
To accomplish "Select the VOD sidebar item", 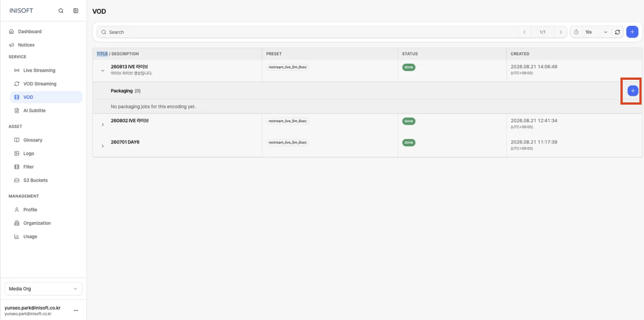I will coord(46,97).
